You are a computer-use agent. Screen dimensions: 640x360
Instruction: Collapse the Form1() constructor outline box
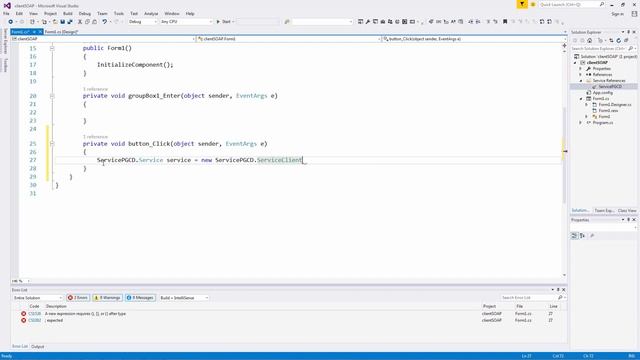(52, 48)
